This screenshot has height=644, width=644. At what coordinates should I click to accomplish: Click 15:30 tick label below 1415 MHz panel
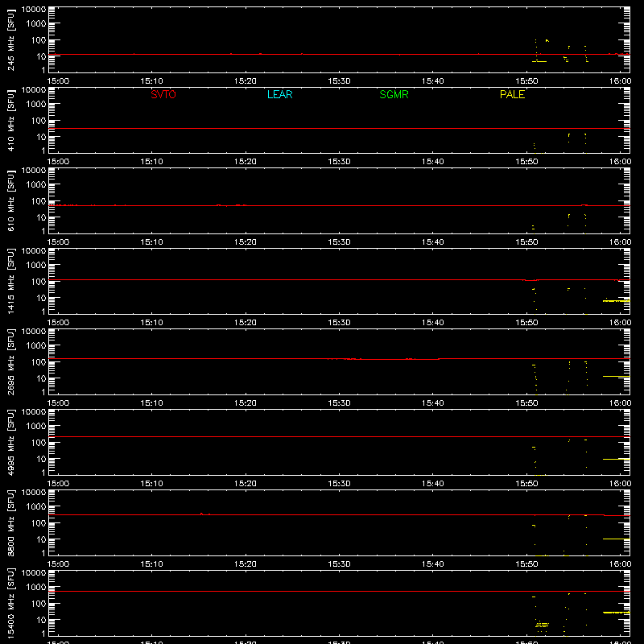[x=339, y=323]
